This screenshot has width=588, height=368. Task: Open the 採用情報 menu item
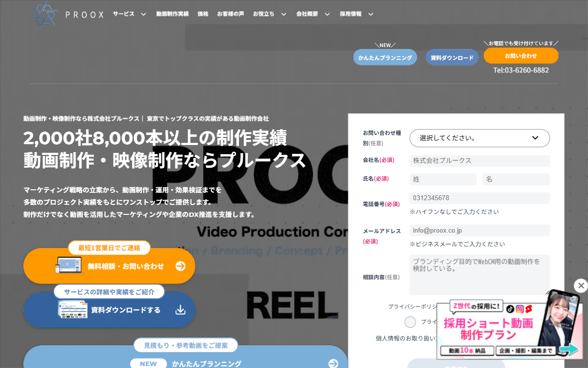pyautogui.click(x=350, y=14)
